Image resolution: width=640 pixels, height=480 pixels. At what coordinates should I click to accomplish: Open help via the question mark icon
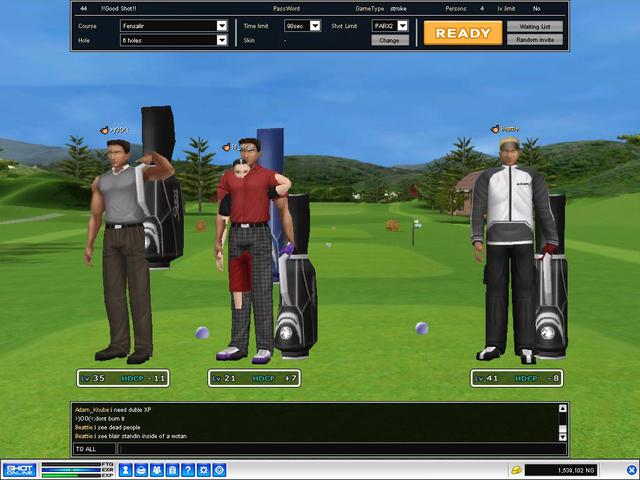[188, 469]
